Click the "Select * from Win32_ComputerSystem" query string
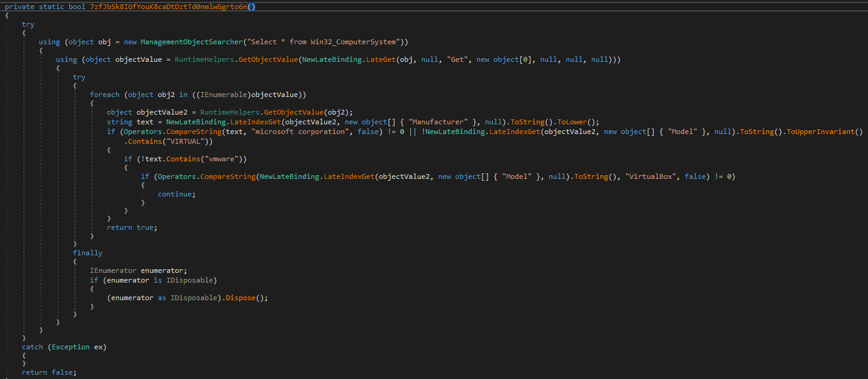 (322, 42)
